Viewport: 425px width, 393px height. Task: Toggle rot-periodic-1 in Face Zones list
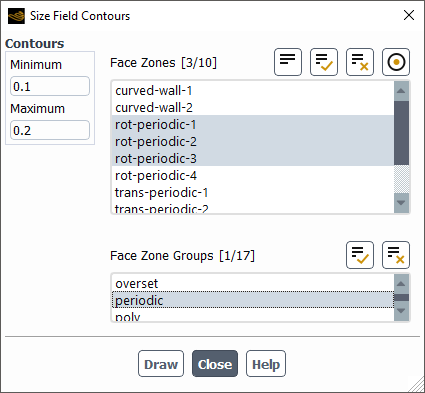(x=253, y=124)
